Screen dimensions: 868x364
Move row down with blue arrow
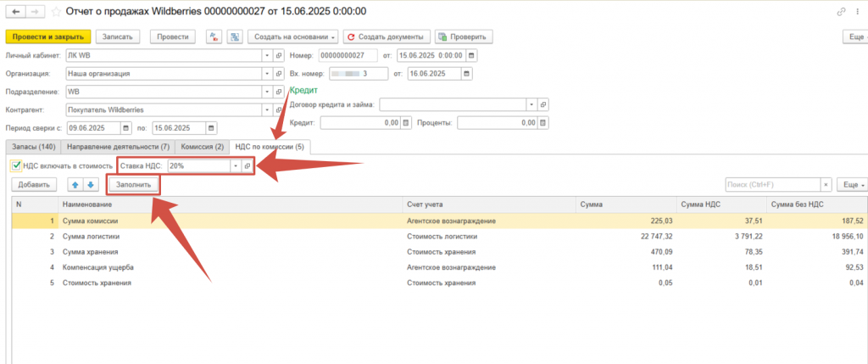(90, 184)
